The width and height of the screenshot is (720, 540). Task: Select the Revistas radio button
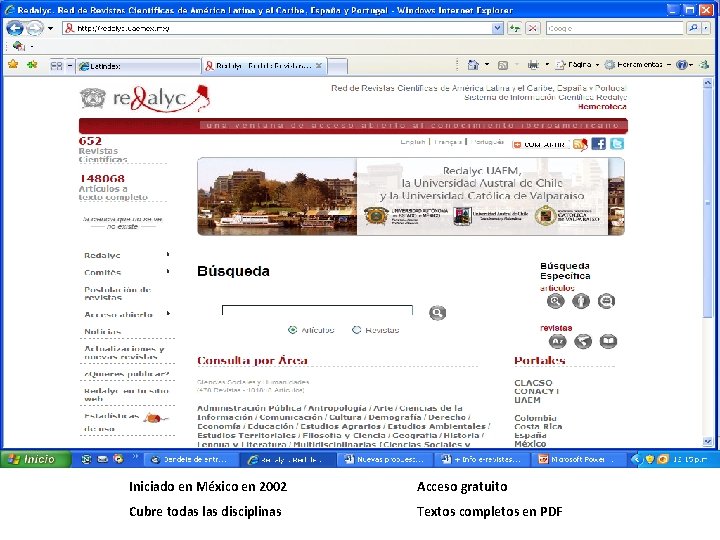(356, 330)
